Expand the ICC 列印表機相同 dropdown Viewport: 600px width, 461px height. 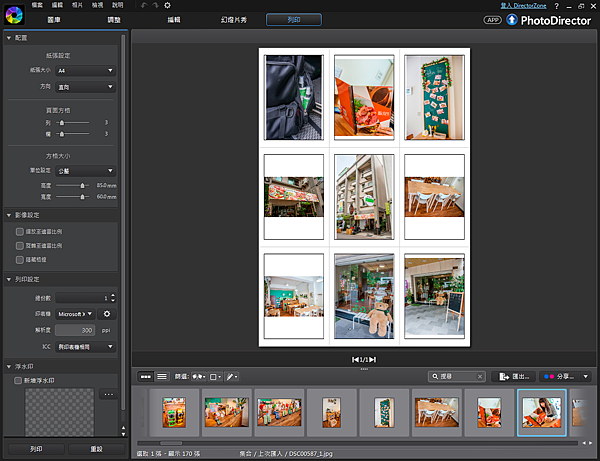pos(86,346)
